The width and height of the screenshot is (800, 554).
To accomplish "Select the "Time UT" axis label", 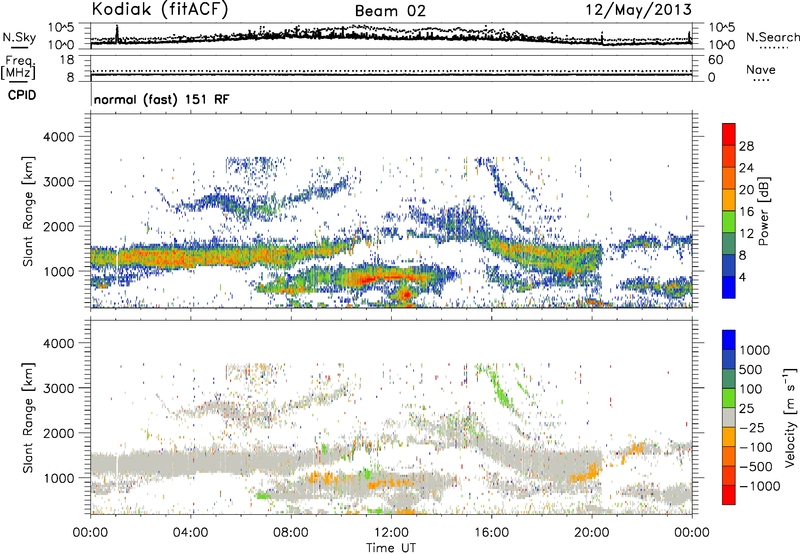I will coord(391,548).
